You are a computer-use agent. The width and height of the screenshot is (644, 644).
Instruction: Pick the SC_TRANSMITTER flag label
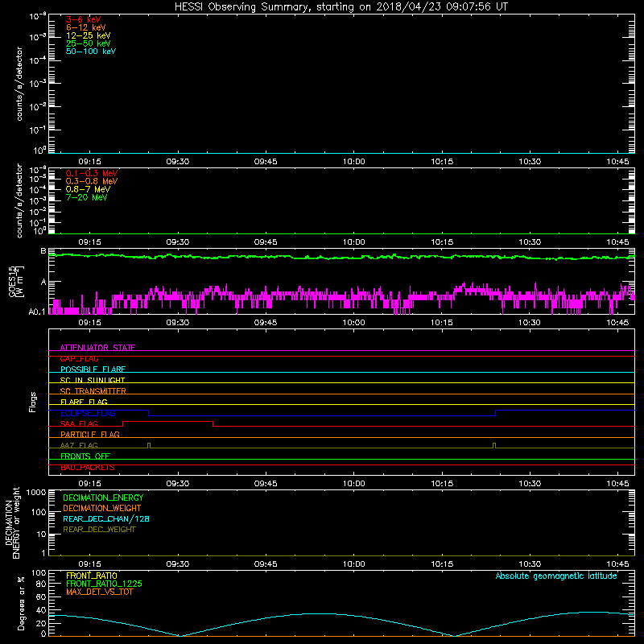point(93,391)
